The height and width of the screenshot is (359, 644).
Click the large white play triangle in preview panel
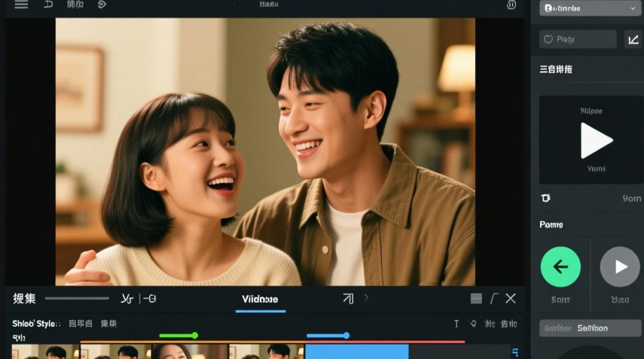(x=597, y=140)
